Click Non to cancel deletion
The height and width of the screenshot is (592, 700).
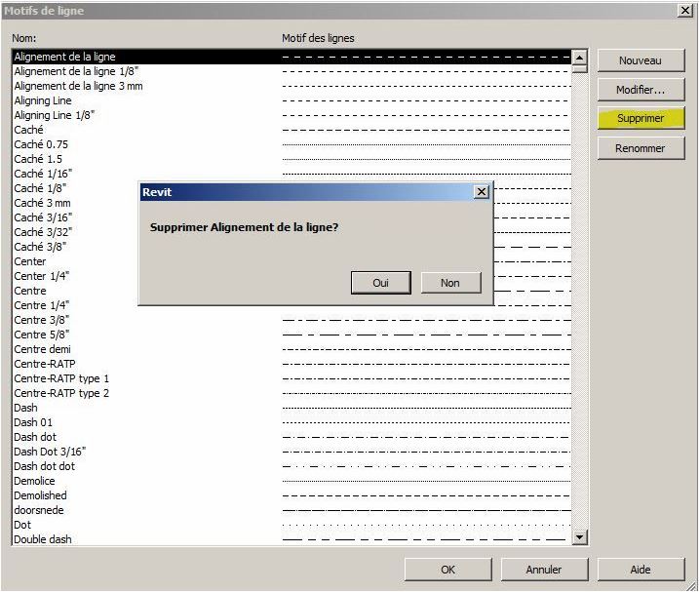click(x=450, y=282)
